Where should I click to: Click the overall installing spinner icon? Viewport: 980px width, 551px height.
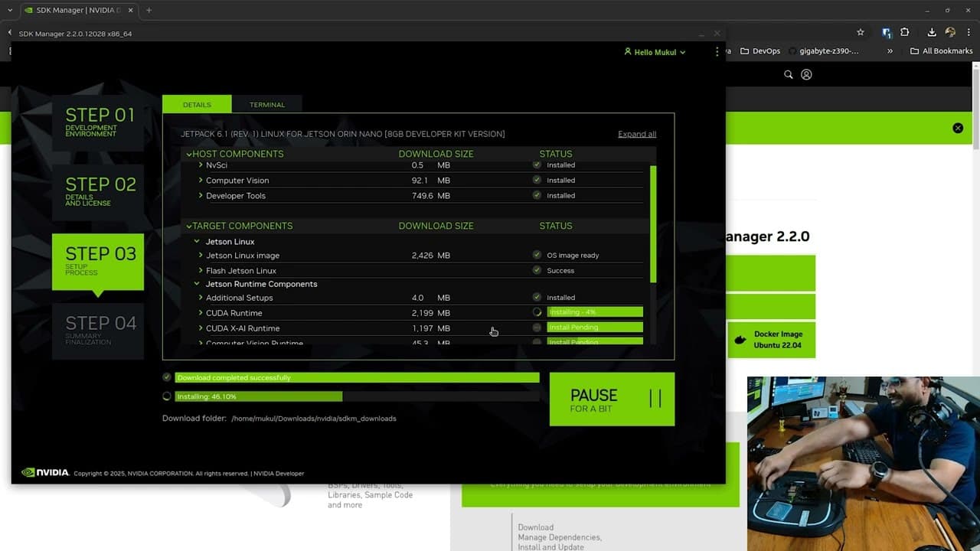tap(167, 396)
